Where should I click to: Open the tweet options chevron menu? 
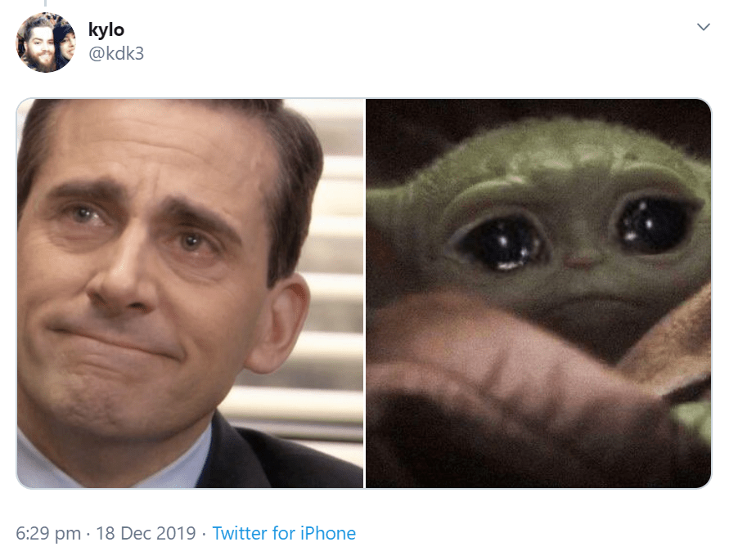click(x=703, y=28)
